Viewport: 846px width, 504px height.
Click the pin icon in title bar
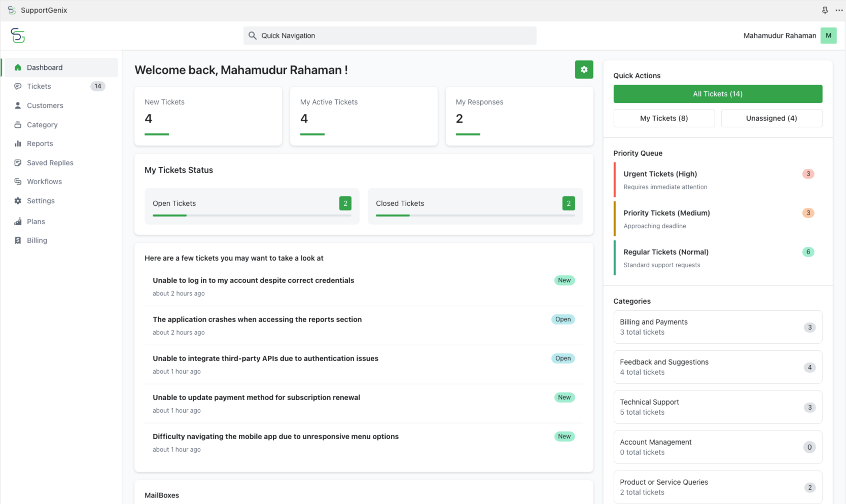click(825, 10)
